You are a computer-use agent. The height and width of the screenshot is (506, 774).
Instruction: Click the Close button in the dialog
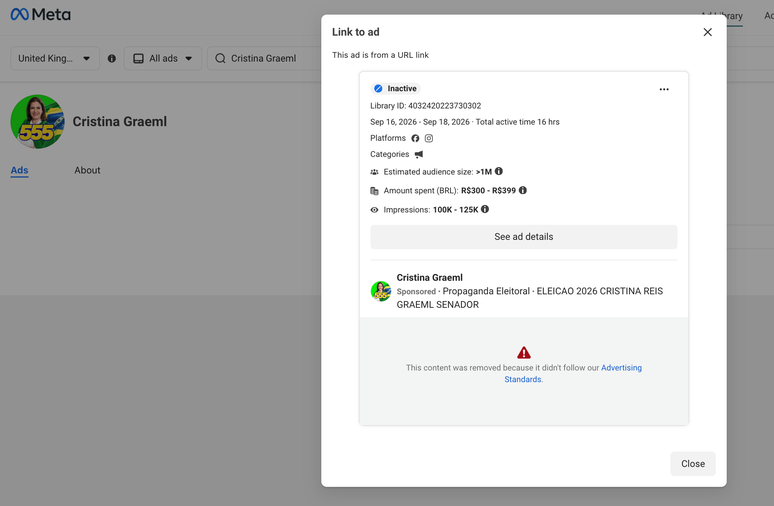click(693, 464)
